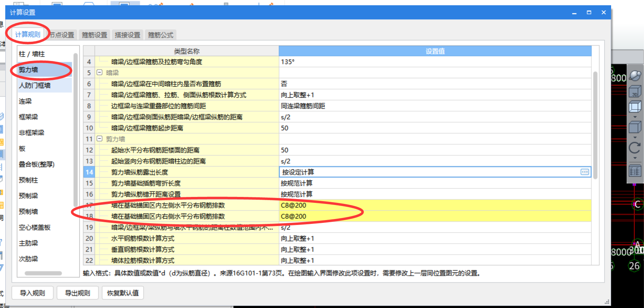Select row 起始水平分布钢筋距楼面的距离
Screen dimensions: 644x308
(x=187, y=150)
